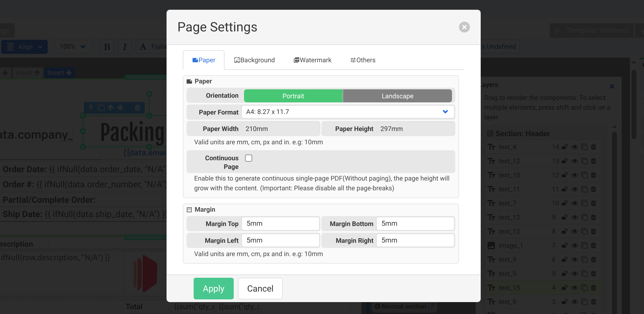Screen dimensions: 644x314
Task: Toggle visibility of image_1 layer
Action: tap(575, 246)
